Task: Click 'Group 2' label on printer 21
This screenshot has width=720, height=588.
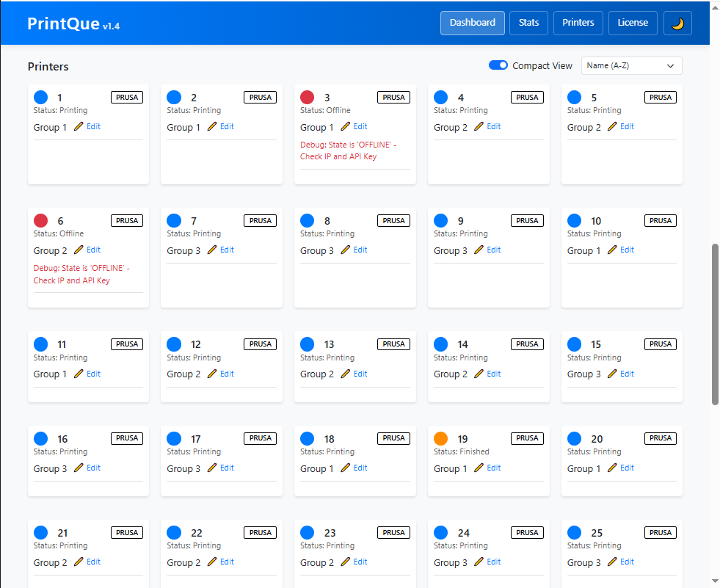Action: point(50,563)
